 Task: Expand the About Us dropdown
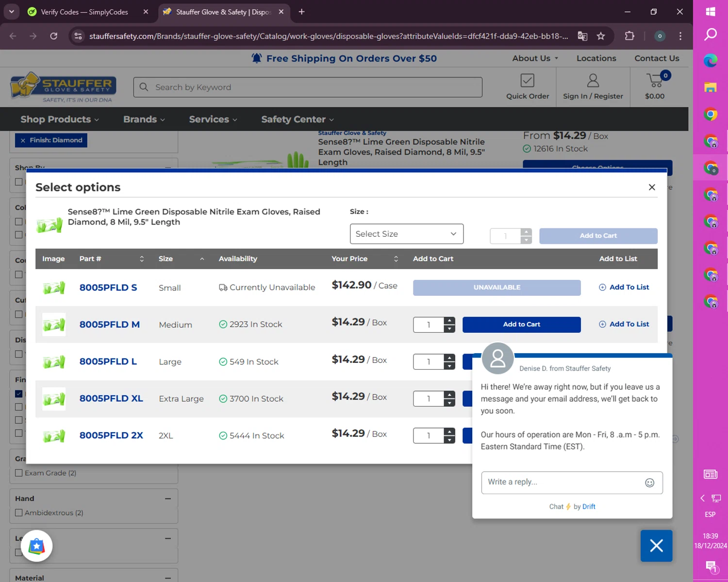[535, 58]
